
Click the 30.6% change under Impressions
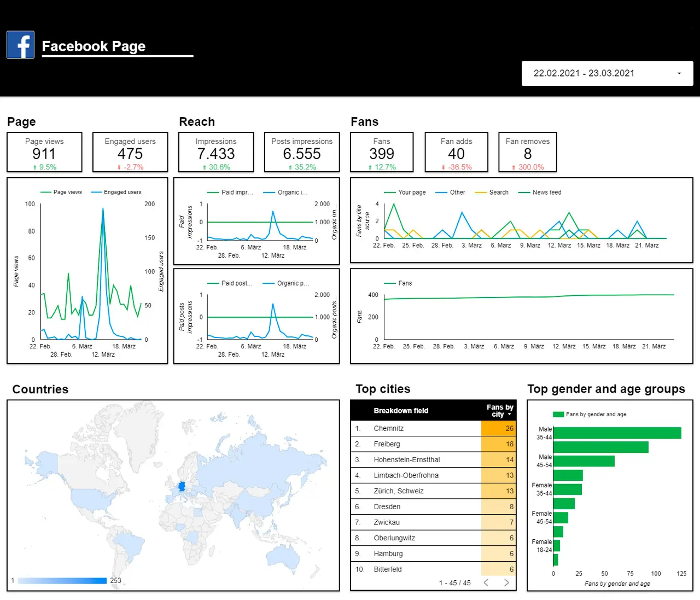tap(217, 167)
